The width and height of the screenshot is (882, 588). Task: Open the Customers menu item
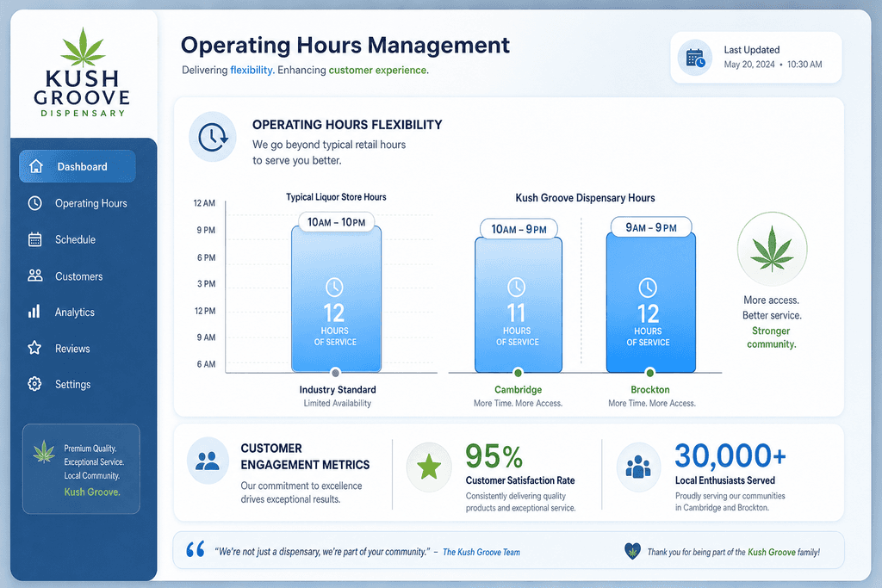pos(78,276)
